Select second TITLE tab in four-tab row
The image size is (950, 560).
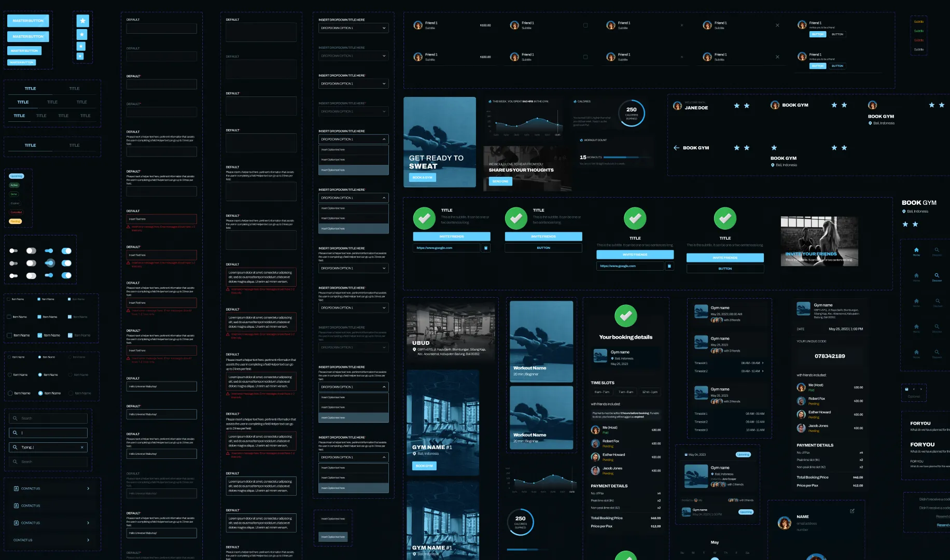tap(41, 116)
